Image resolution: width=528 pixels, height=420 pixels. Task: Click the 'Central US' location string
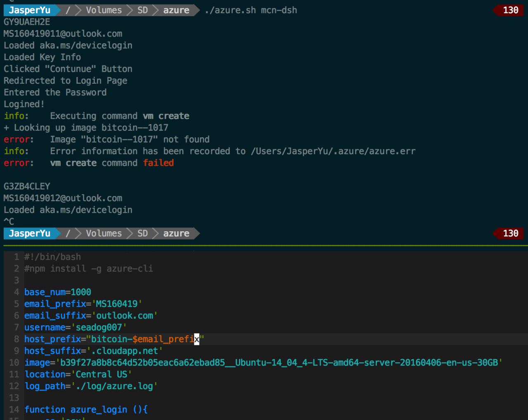(101, 374)
